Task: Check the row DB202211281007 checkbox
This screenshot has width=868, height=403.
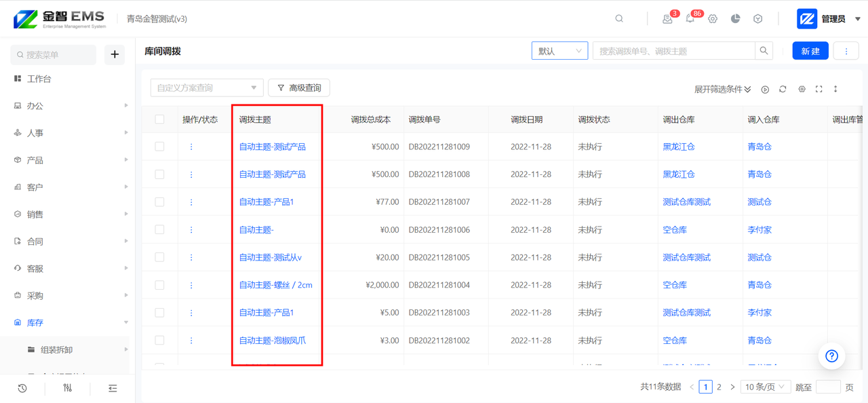Action: click(159, 202)
